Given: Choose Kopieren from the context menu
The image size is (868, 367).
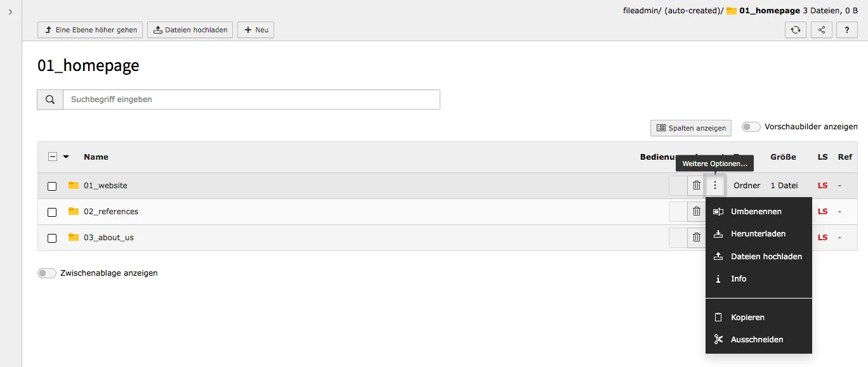Looking at the screenshot, I should point(747,317).
